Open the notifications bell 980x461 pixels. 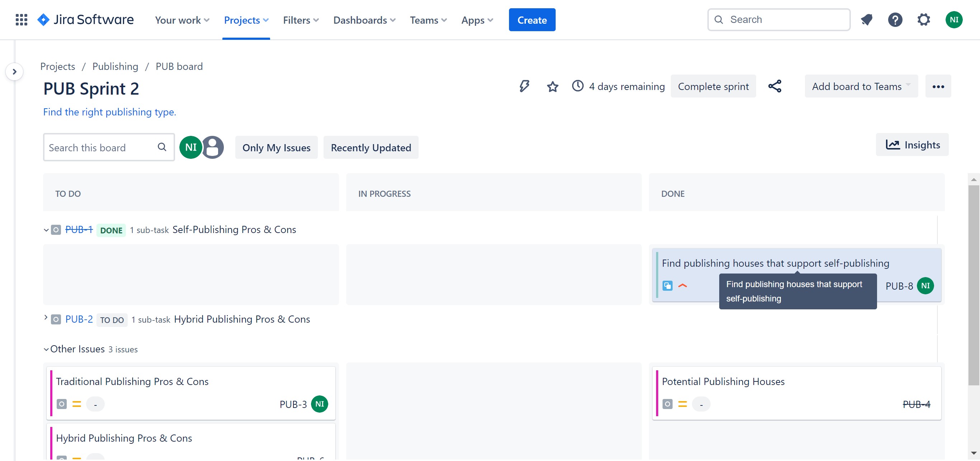coord(866,20)
